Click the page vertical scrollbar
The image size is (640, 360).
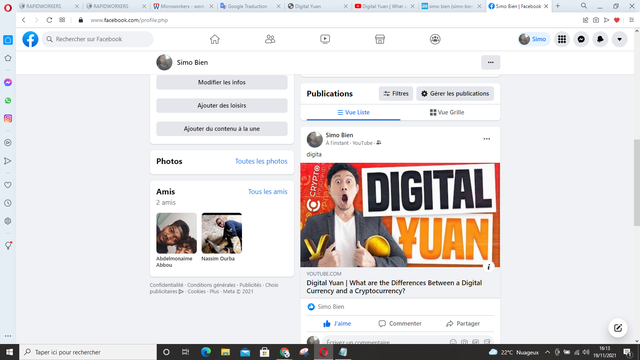click(x=636, y=182)
